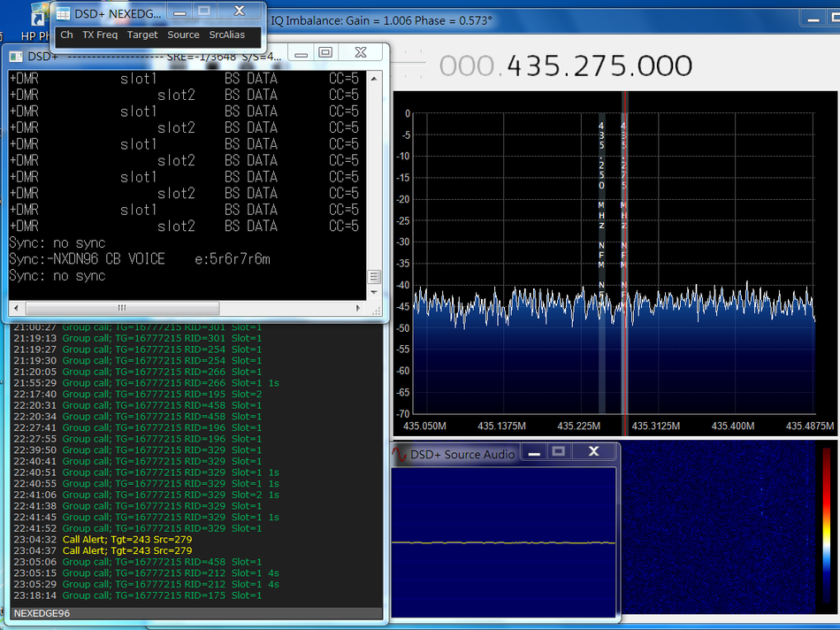This screenshot has height=630, width=840.
Task: Select the 21:19:27 Group call RID=254 entry
Action: click(x=138, y=350)
